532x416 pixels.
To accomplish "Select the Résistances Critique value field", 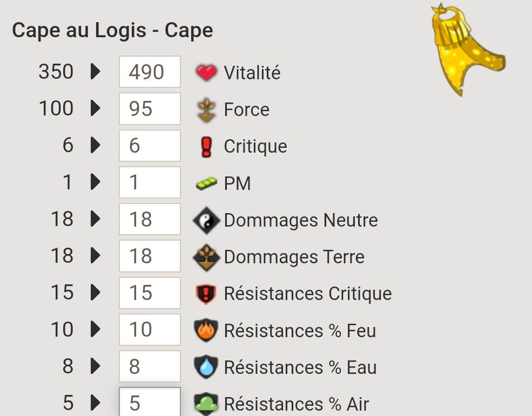I will (x=150, y=293).
